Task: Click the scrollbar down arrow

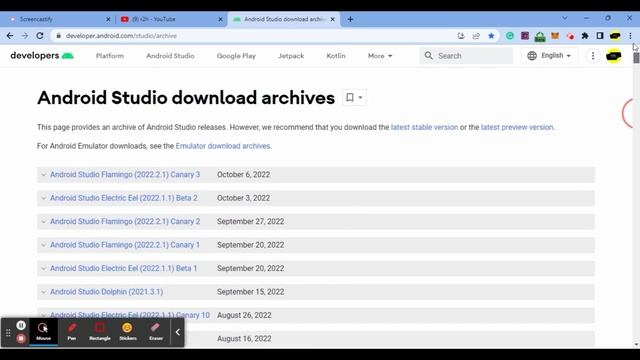Action: [636, 344]
